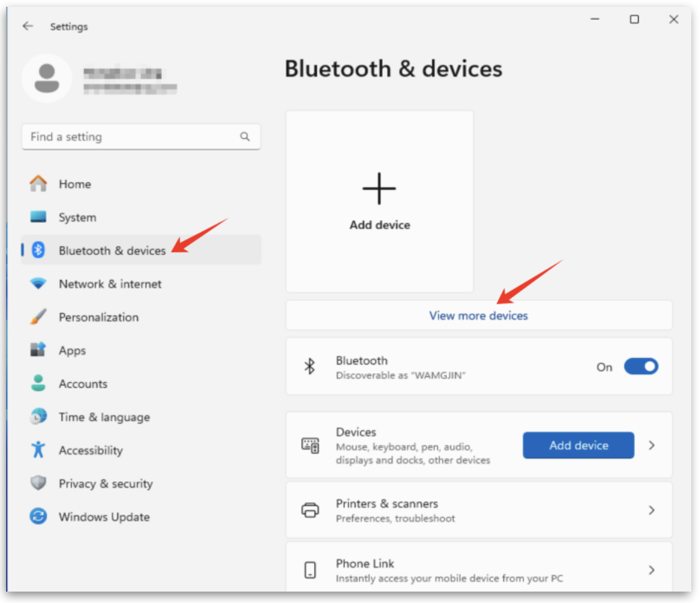700x603 pixels.
Task: Turn off the Bluetooth toggle
Action: point(640,367)
